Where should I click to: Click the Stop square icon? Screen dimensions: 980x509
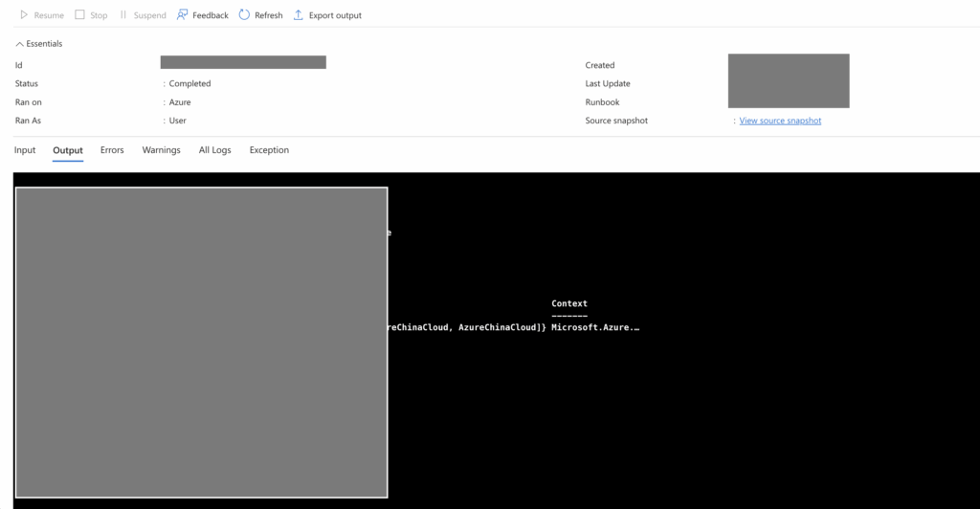point(80,15)
